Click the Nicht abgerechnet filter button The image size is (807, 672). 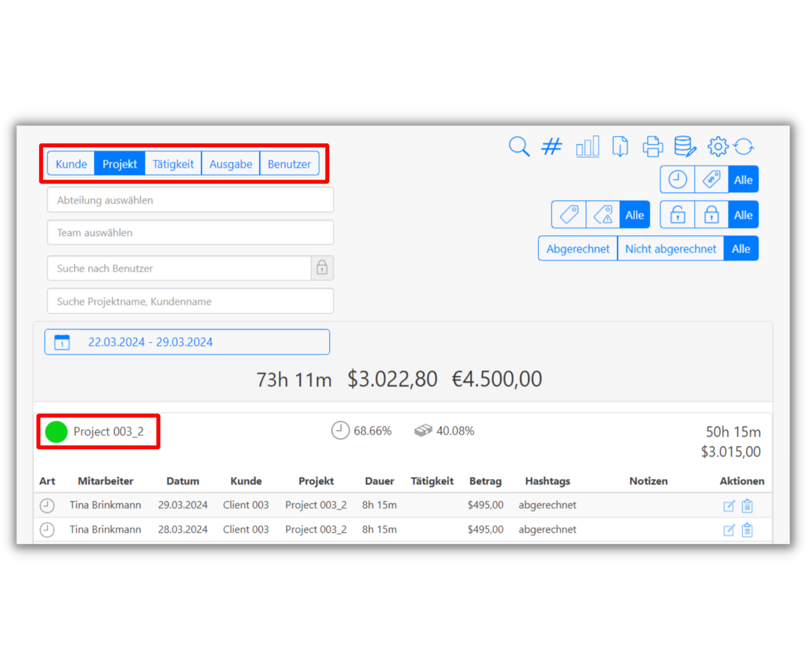(670, 249)
